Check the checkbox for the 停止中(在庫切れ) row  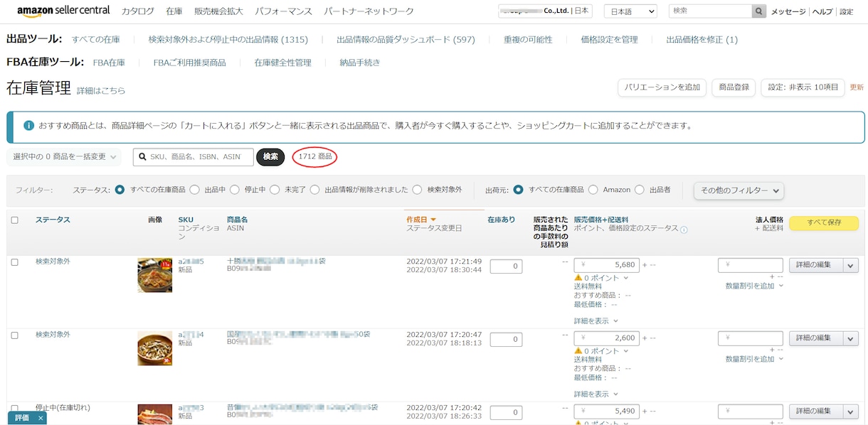[x=14, y=409]
